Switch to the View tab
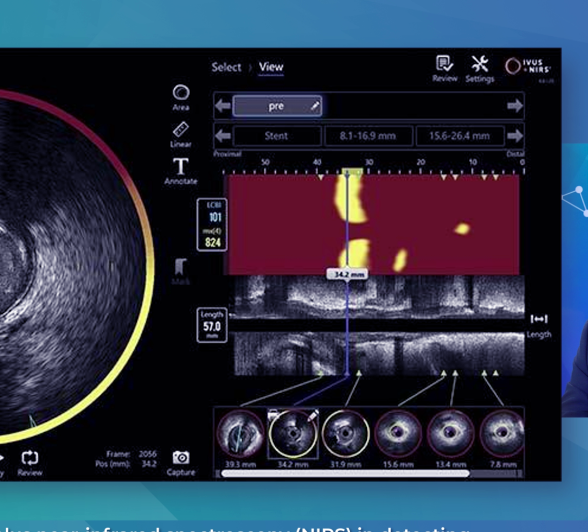This screenshot has height=532, width=588. click(x=271, y=67)
